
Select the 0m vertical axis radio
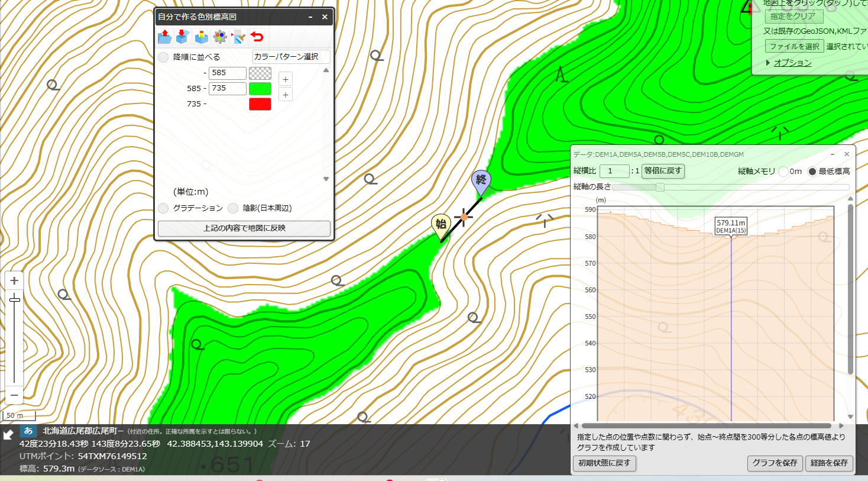click(783, 172)
